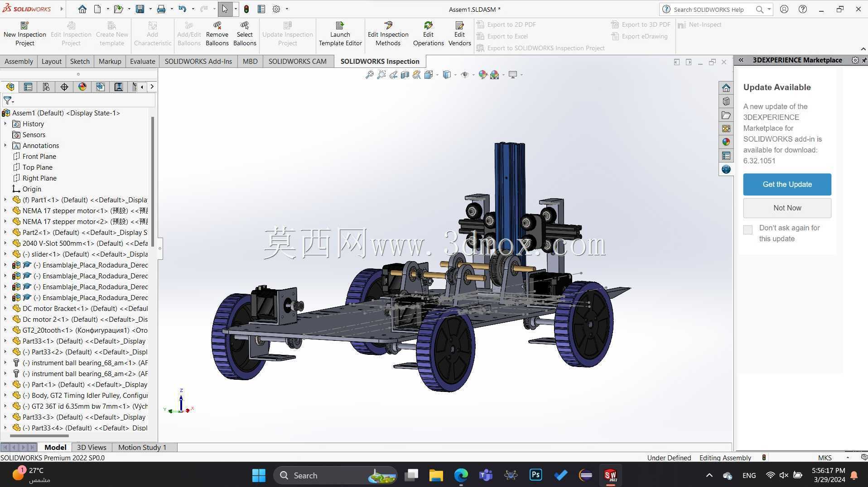The image size is (868, 487).
Task: Open Appearances icon in task pane
Action: point(726,142)
